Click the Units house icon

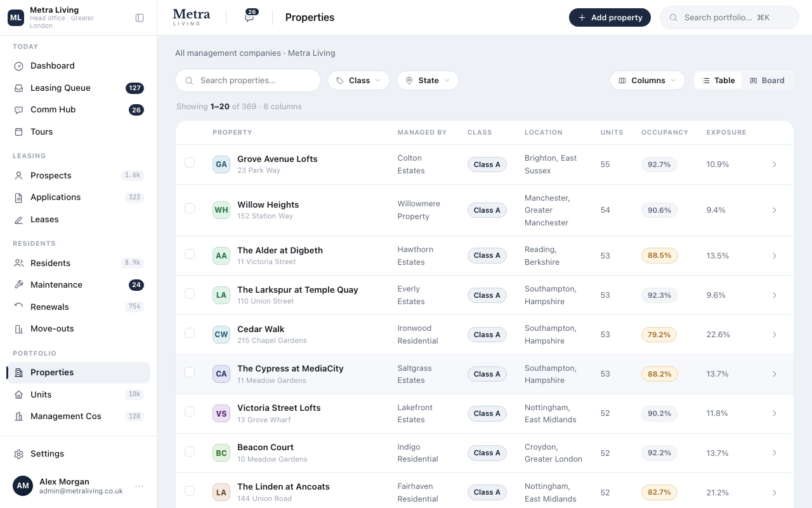18,395
